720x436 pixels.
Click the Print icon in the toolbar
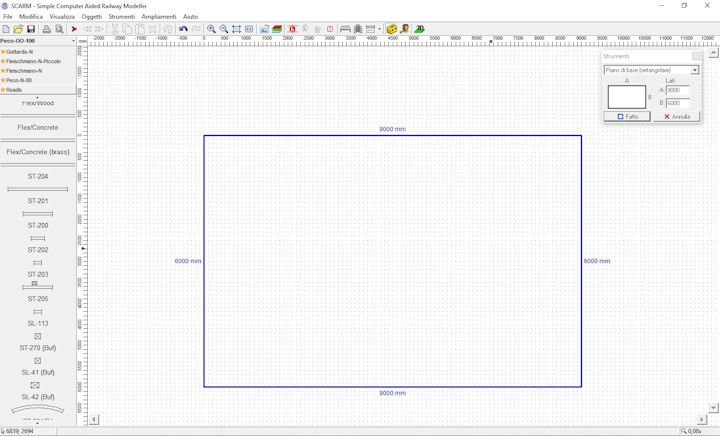click(x=46, y=29)
